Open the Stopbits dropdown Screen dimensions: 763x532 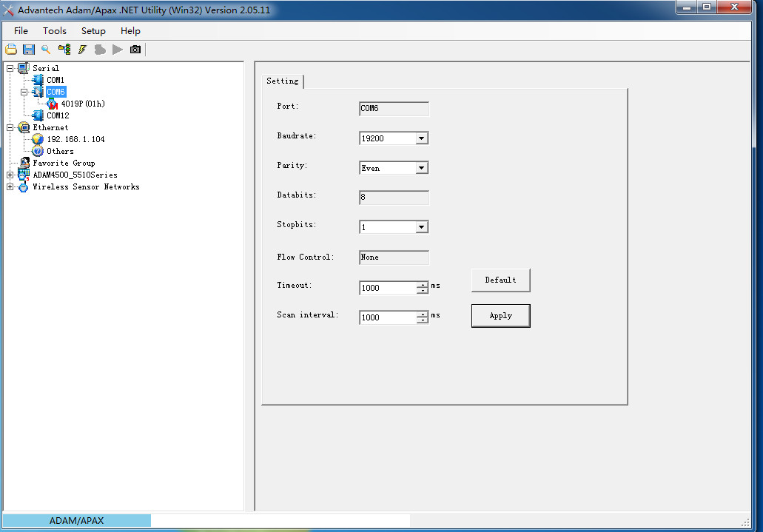pyautogui.click(x=421, y=227)
